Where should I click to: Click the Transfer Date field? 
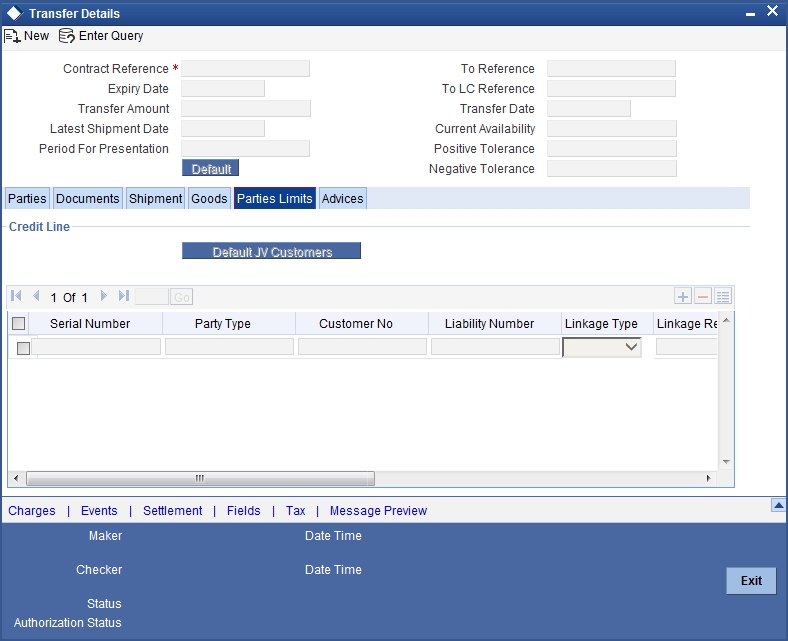pos(588,109)
